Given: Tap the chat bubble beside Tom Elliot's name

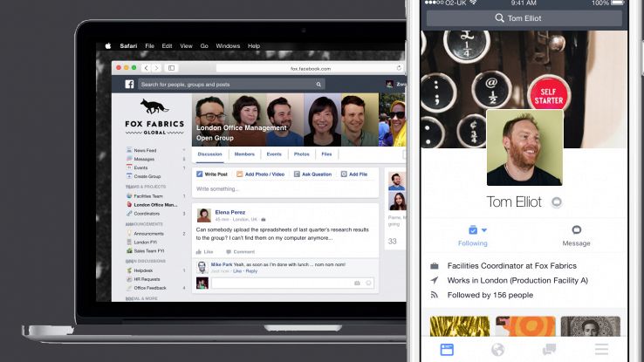Looking at the screenshot, I should tap(557, 201).
